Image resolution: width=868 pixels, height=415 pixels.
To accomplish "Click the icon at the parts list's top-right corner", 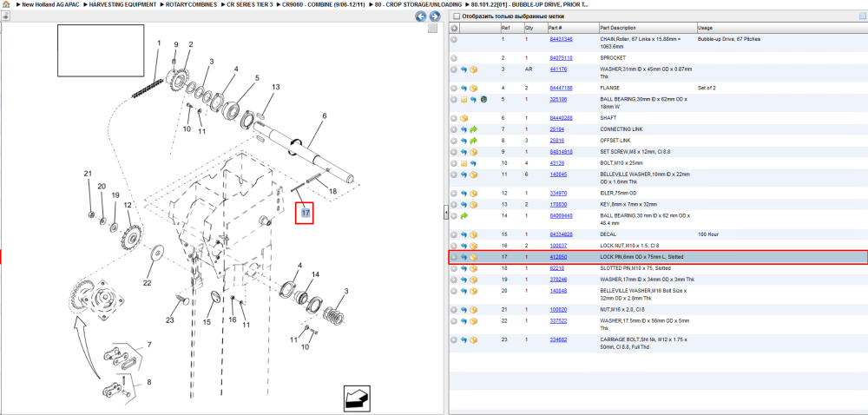I will pos(862,16).
